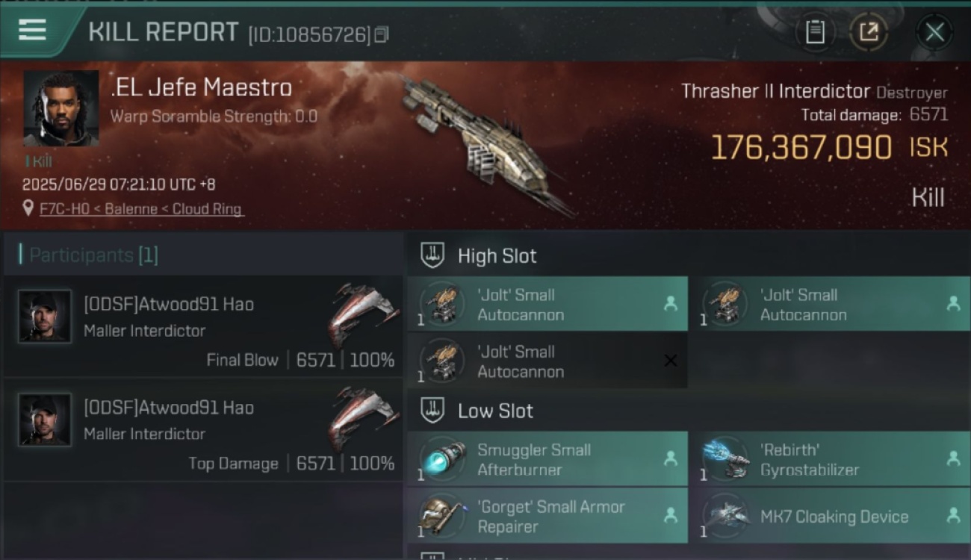The width and height of the screenshot is (971, 560).
Task: Open Final Blow Atwood91 Hao portrait
Action: [x=45, y=317]
